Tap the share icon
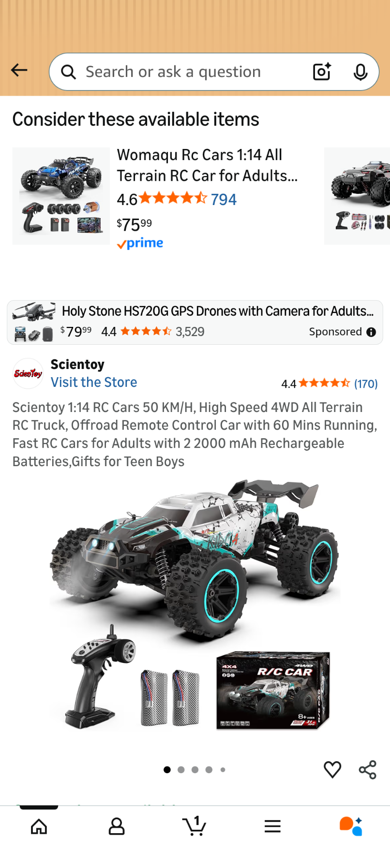 pos(368,769)
